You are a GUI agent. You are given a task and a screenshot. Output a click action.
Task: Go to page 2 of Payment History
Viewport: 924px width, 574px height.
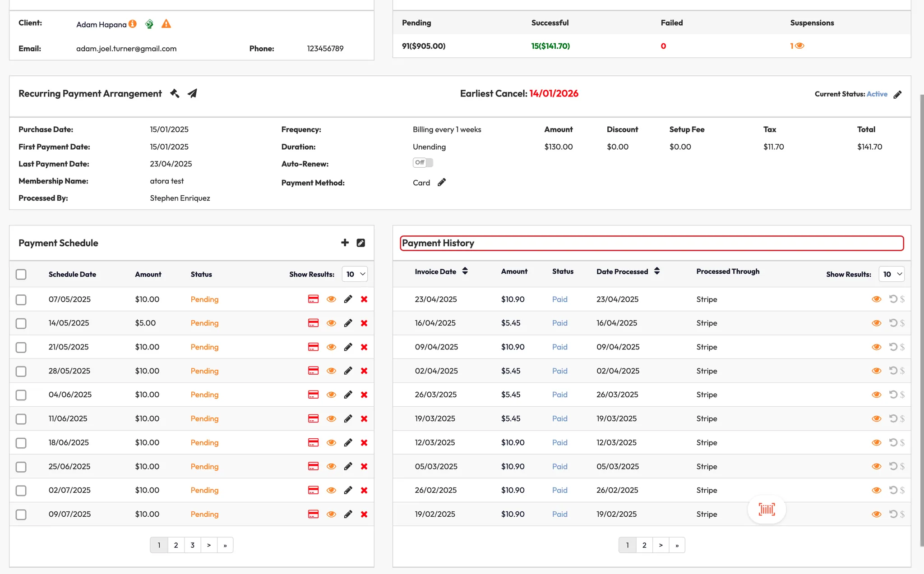click(x=644, y=545)
